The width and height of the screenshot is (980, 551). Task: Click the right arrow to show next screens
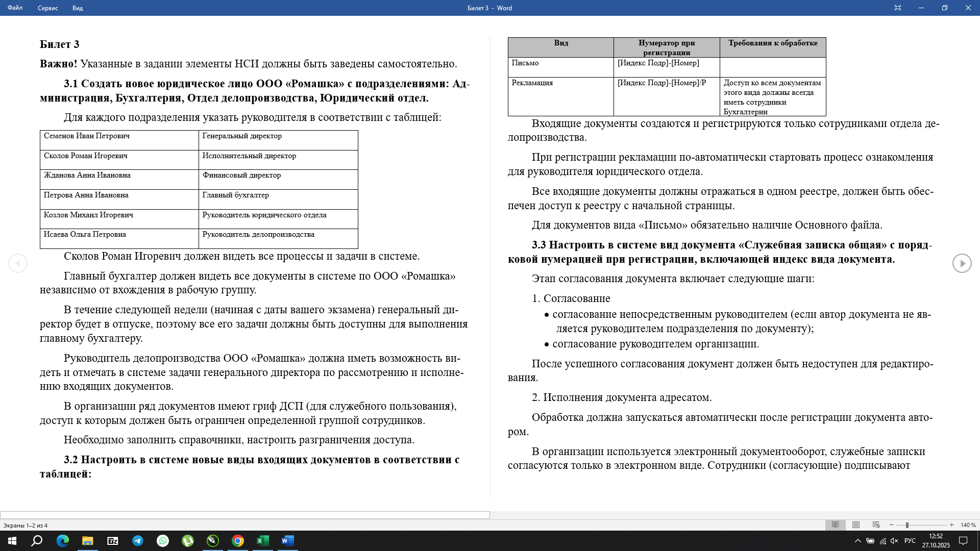pos(962,263)
